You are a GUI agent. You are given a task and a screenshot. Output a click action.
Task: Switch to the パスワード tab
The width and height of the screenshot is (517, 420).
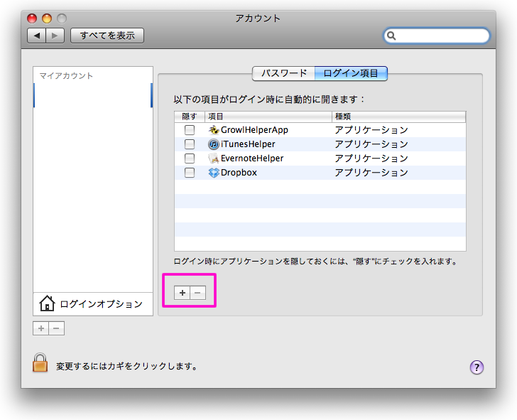tap(283, 73)
